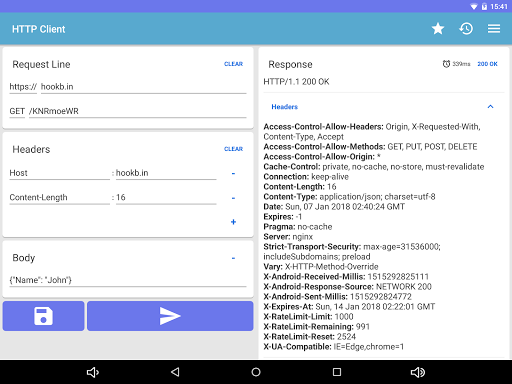
Task: Click the HTTP/1.1 200 OK status line
Action: pyautogui.click(x=296, y=82)
